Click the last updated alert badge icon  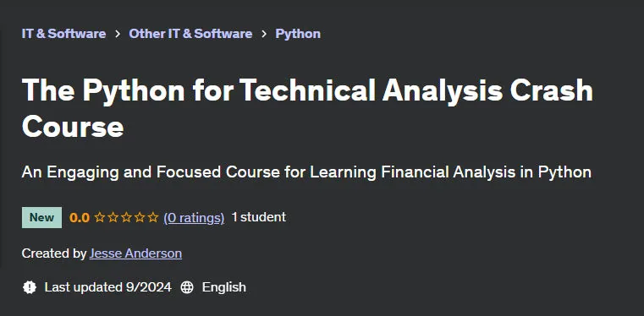coord(29,287)
